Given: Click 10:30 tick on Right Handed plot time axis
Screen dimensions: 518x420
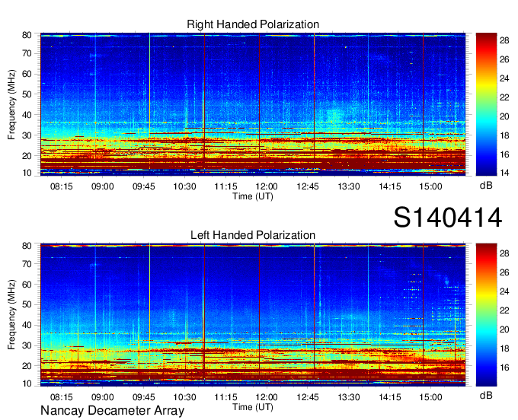Looking at the screenshot, I should tap(184, 186).
